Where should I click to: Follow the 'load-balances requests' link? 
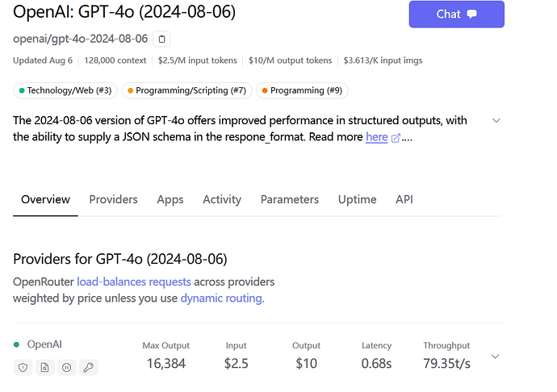click(134, 282)
